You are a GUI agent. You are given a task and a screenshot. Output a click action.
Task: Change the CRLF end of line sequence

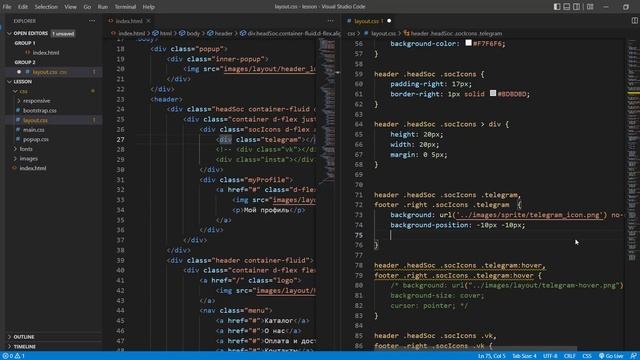569,356
